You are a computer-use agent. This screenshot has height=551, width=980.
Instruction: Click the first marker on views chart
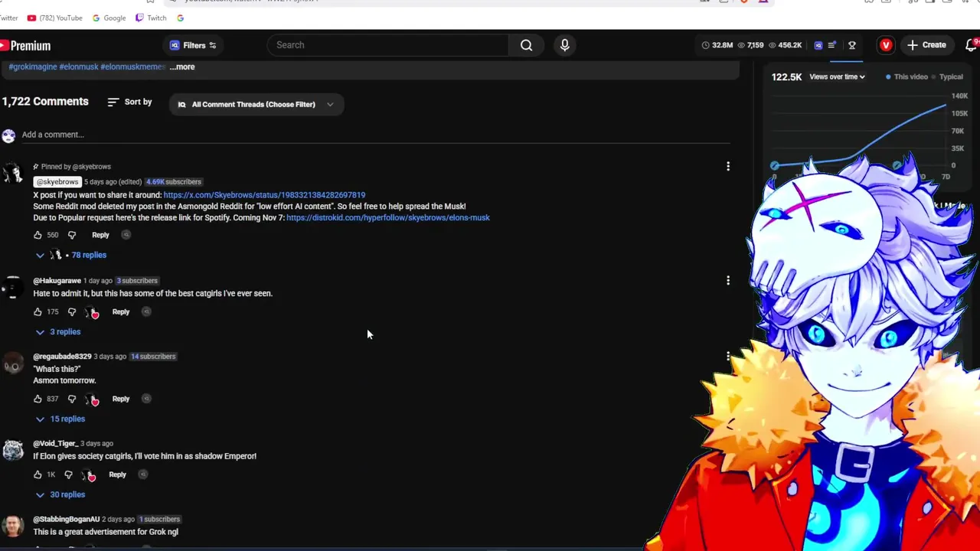click(775, 165)
